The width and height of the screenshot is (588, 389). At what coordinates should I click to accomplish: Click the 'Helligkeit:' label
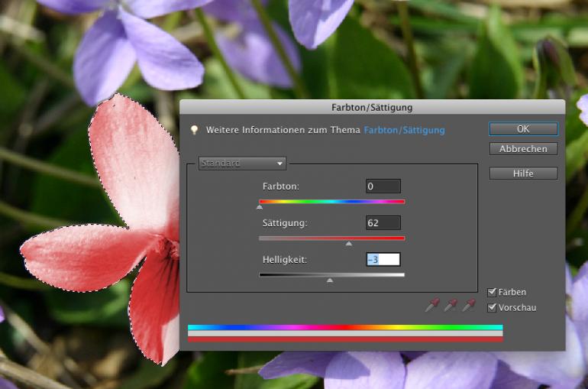285,260
